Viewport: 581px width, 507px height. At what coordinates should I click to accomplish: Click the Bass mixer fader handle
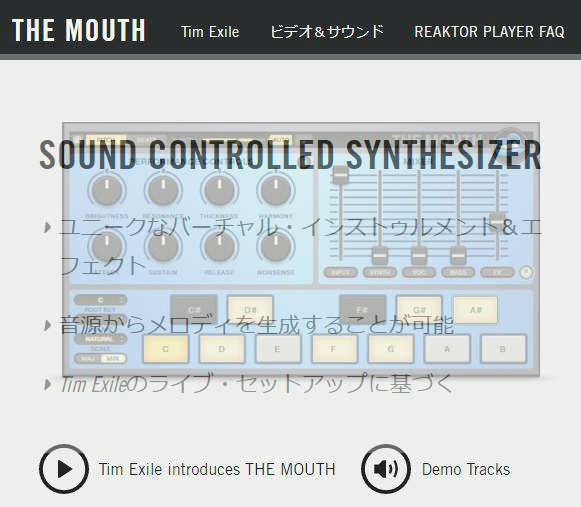click(x=458, y=255)
